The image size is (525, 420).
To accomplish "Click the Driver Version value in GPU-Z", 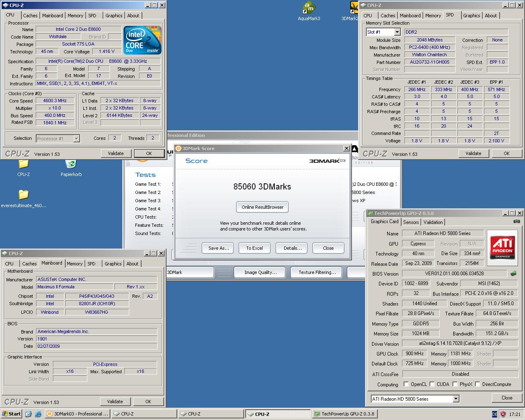I will 460,343.
